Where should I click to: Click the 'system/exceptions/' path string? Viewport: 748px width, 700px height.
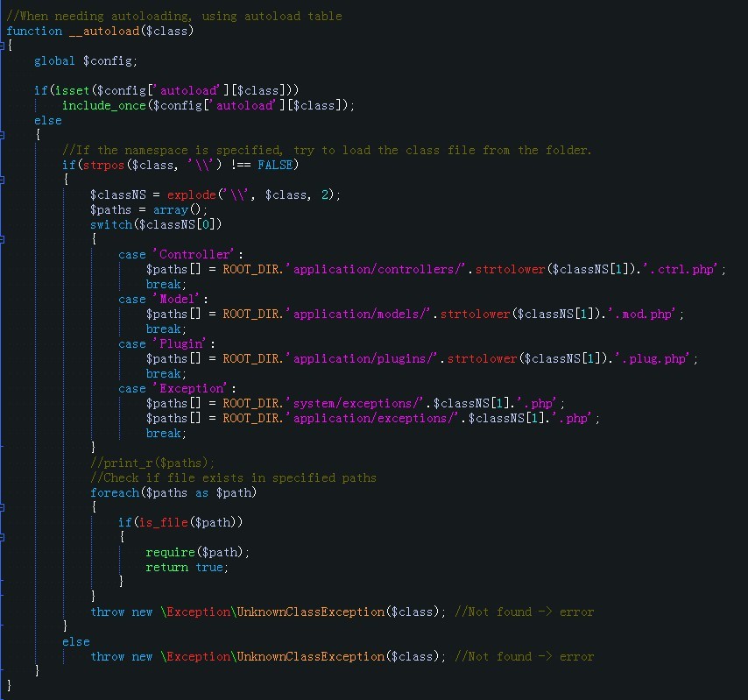point(355,404)
